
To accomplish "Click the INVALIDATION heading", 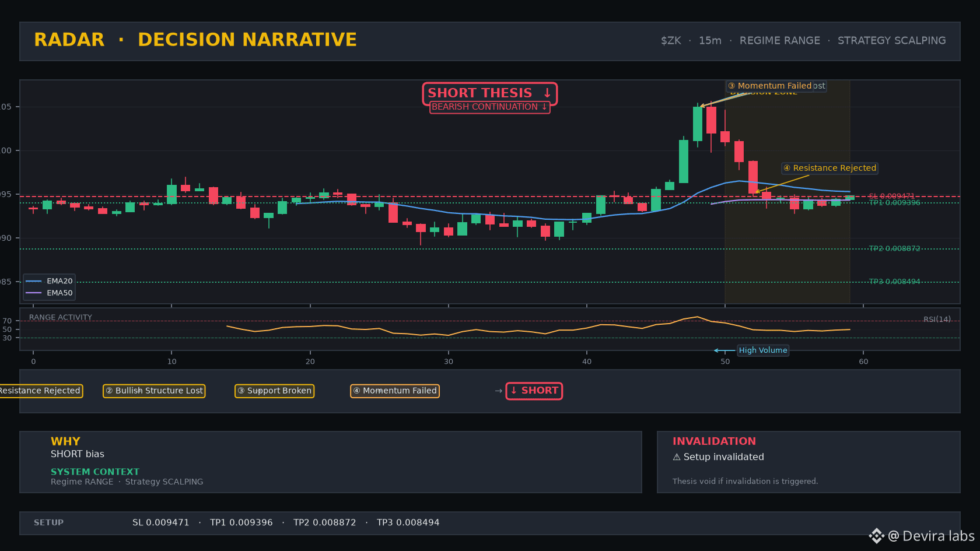I will pos(714,441).
